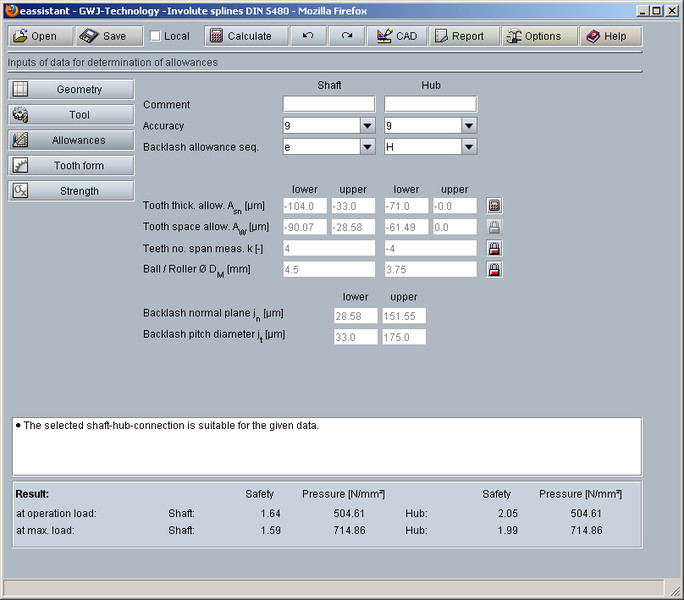The width and height of the screenshot is (684, 600).
Task: Enable the Local checkbox
Action: [x=155, y=36]
